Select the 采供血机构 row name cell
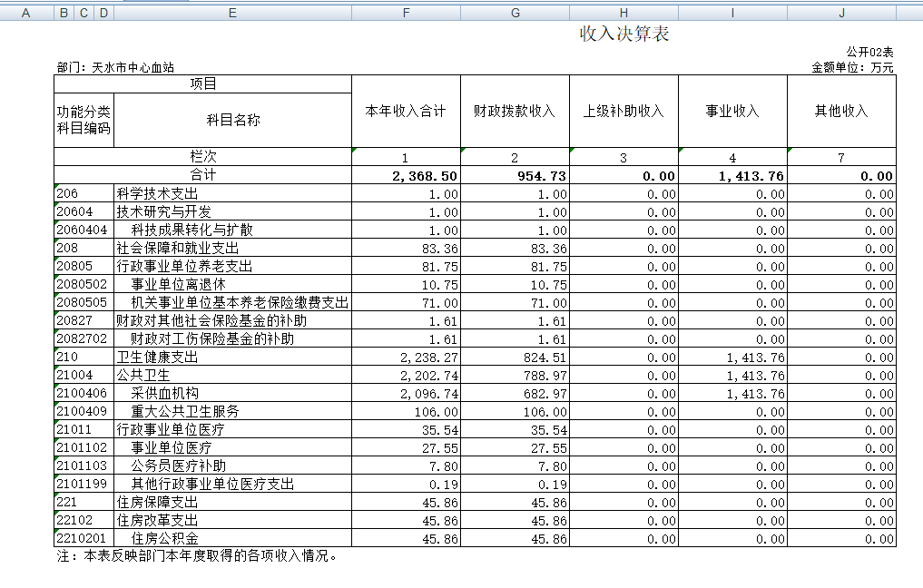The width and height of the screenshot is (923, 588). 232,394
